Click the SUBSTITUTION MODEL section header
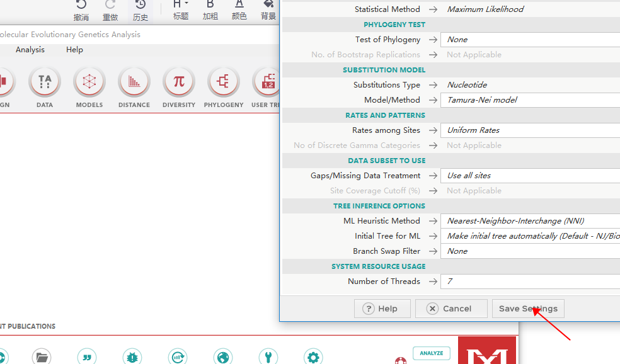Screen dimensions: 620x364 384,70
